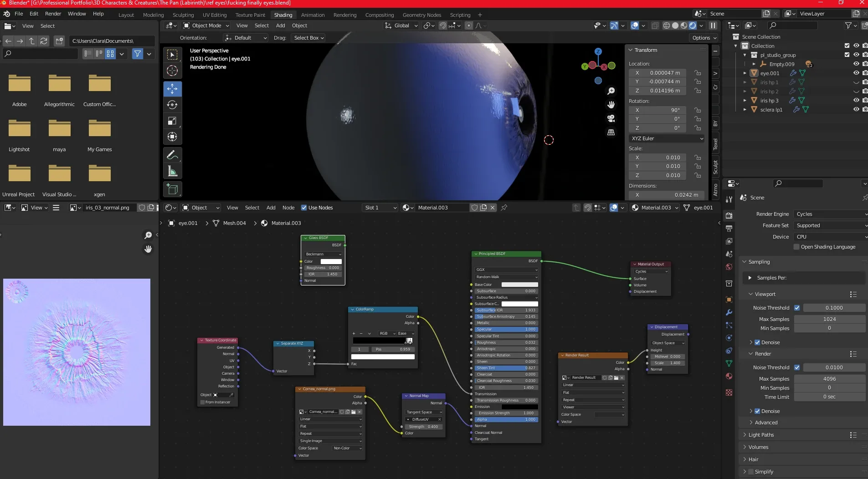Select the Scale tool

click(172, 121)
